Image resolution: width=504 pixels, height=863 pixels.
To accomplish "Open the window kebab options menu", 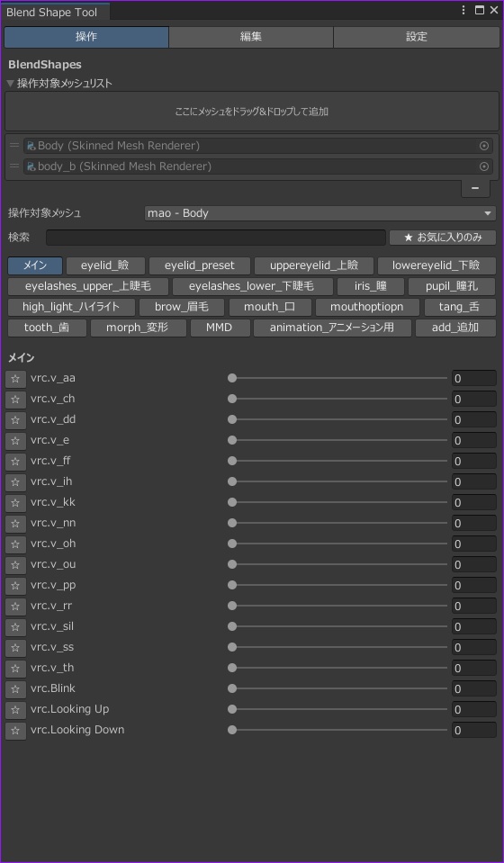I will [463, 10].
